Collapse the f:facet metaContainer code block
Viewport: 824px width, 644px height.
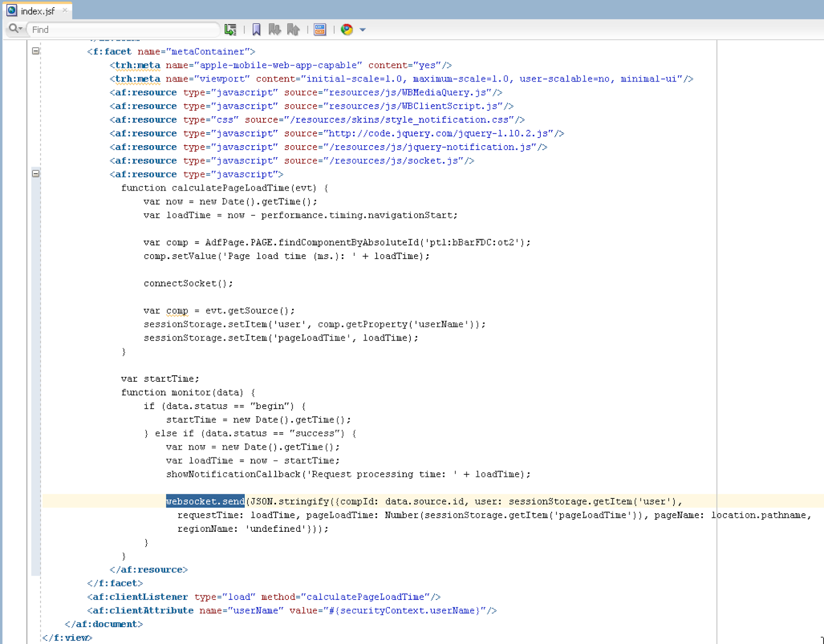click(36, 51)
